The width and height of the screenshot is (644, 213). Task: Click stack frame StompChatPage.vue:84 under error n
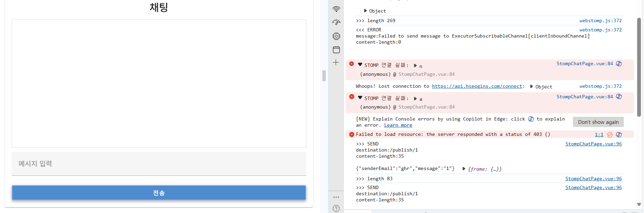(x=427, y=74)
